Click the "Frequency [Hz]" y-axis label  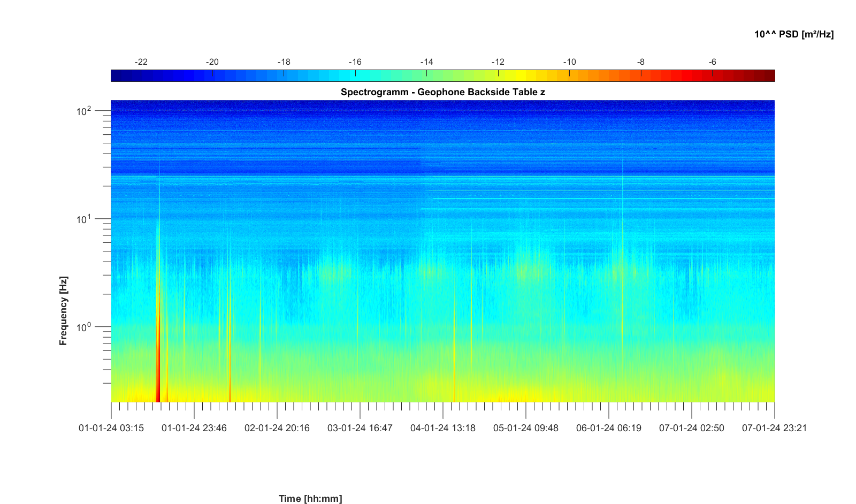(64, 311)
